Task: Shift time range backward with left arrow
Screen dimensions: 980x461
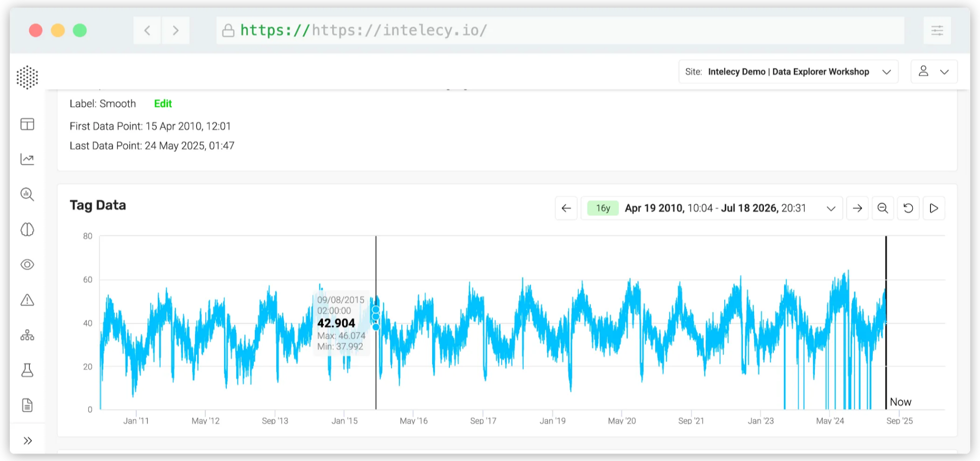Action: click(x=566, y=208)
